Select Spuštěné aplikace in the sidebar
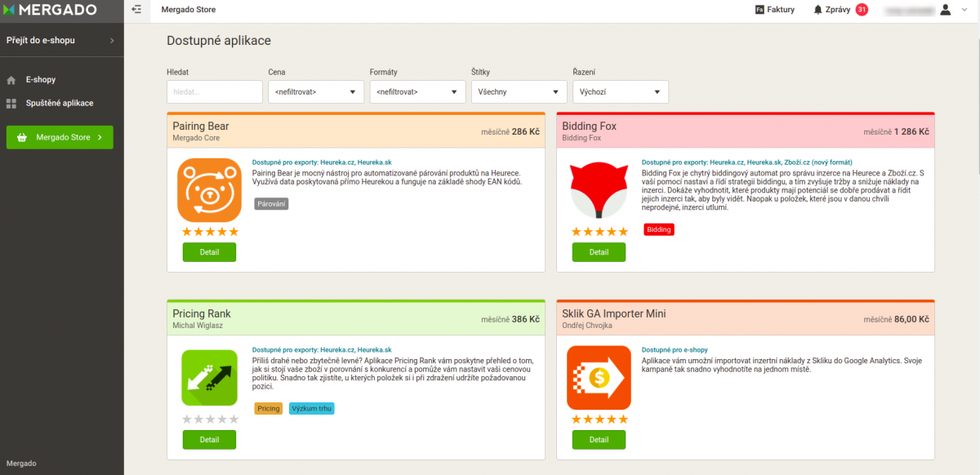The height and width of the screenshot is (475, 980). (60, 104)
